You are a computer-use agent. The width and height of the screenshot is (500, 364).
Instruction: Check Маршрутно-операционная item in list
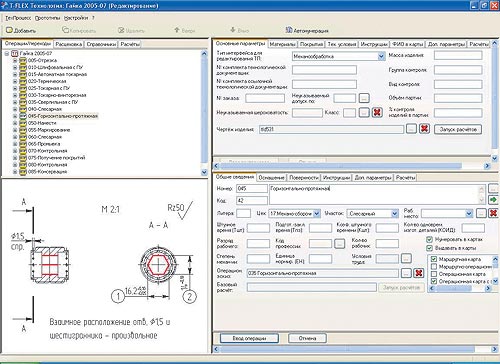[x=434, y=266]
